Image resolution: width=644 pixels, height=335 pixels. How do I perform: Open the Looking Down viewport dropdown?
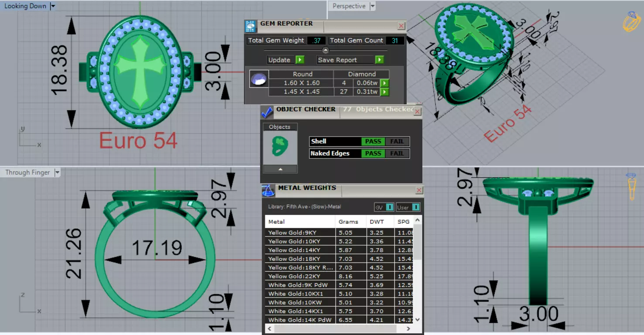[53, 6]
